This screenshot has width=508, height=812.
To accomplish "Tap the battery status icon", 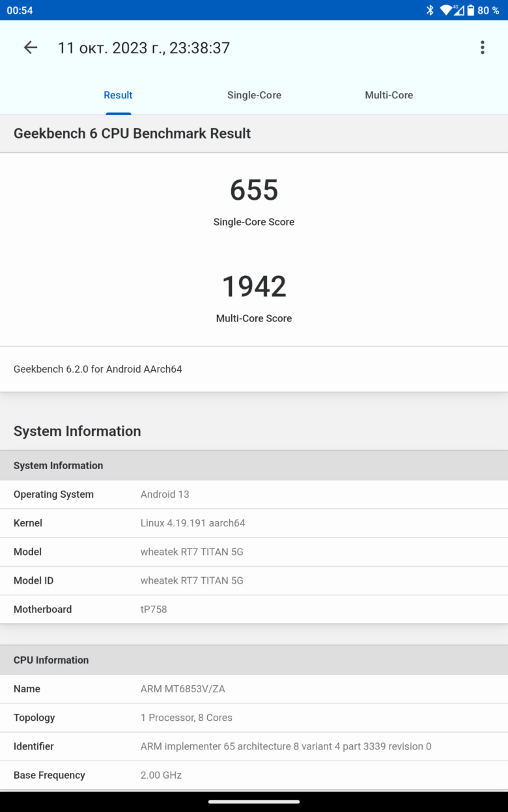I will click(x=470, y=10).
